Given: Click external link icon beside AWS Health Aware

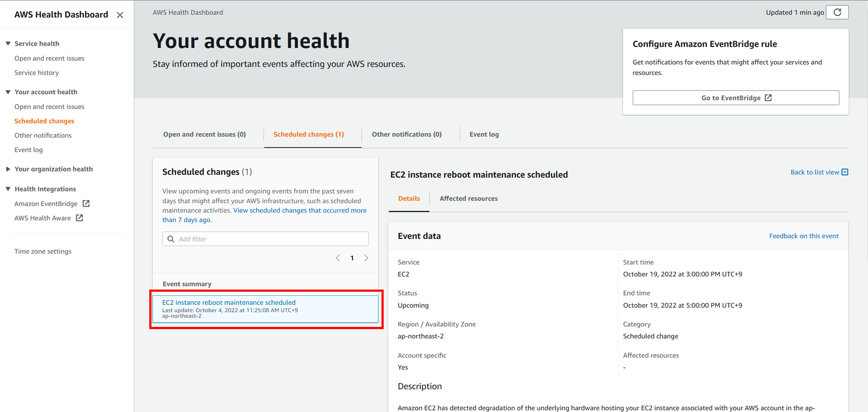Looking at the screenshot, I should coord(79,218).
